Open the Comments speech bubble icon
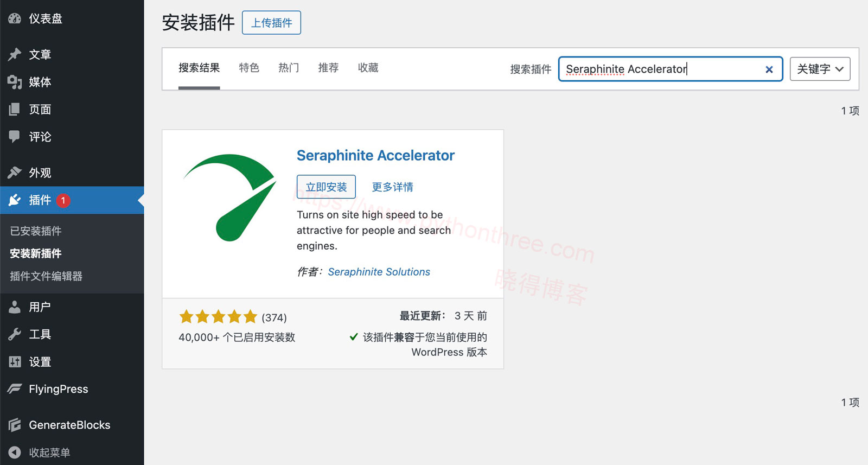 click(x=15, y=136)
